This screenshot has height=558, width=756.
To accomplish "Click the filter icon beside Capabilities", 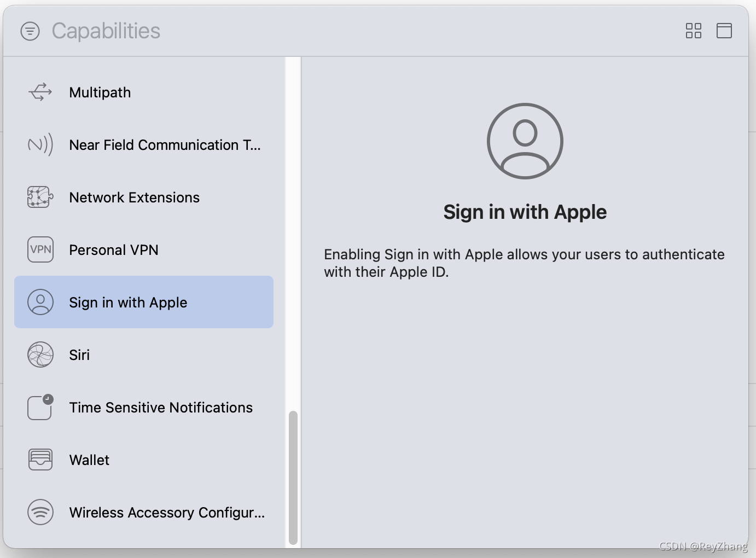I will 30,31.
